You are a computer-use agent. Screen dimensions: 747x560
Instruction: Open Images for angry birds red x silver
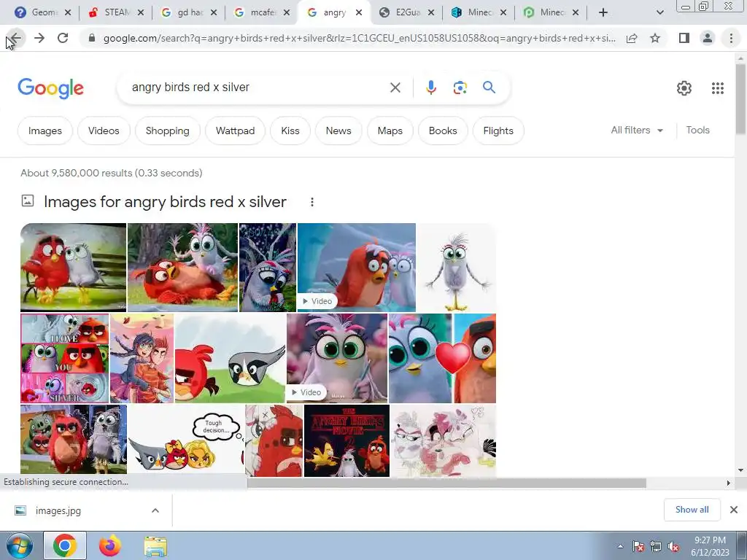point(165,202)
